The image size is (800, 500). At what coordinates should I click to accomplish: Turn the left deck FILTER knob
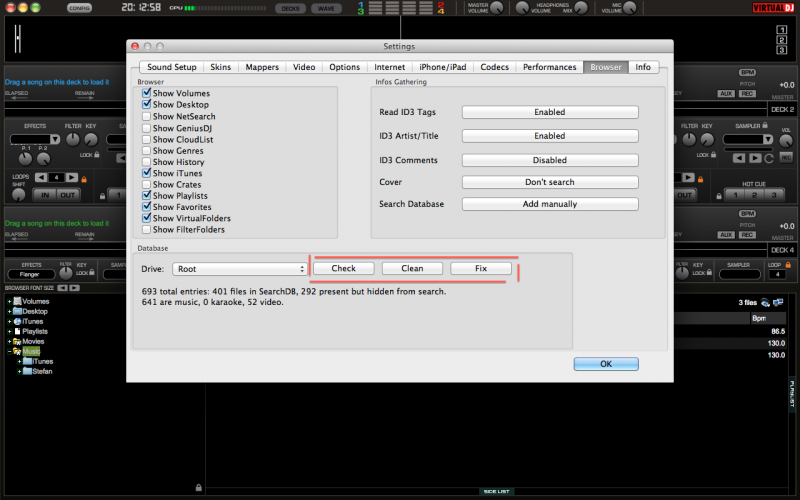tap(73, 139)
